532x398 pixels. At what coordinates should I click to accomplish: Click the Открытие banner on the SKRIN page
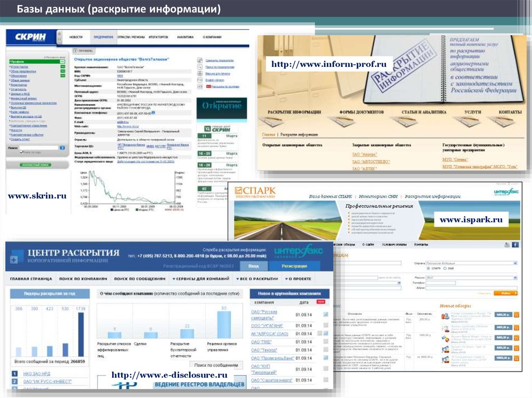coord(221,108)
